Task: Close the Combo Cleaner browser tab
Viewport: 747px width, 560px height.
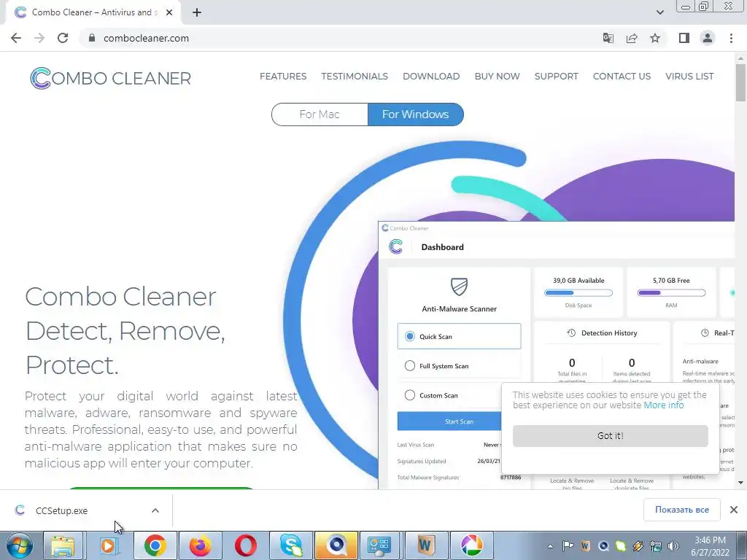Action: tap(169, 12)
